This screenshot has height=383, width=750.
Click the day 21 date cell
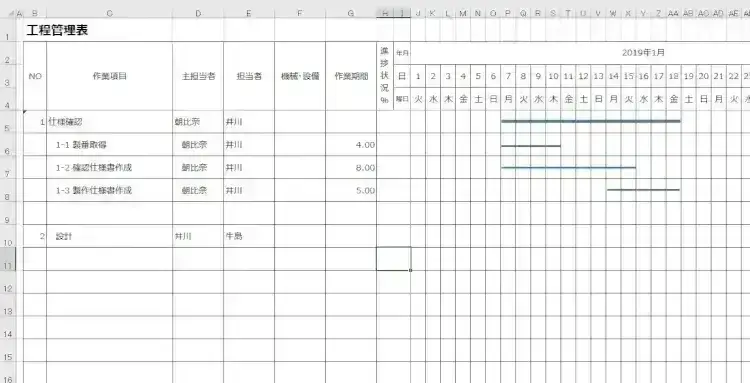pos(718,76)
